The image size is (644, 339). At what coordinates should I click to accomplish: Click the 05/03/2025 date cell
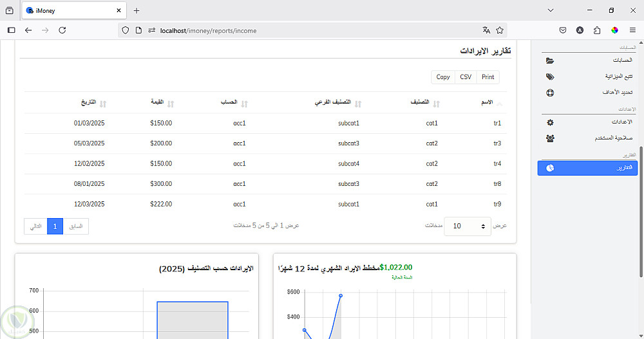[x=89, y=143]
